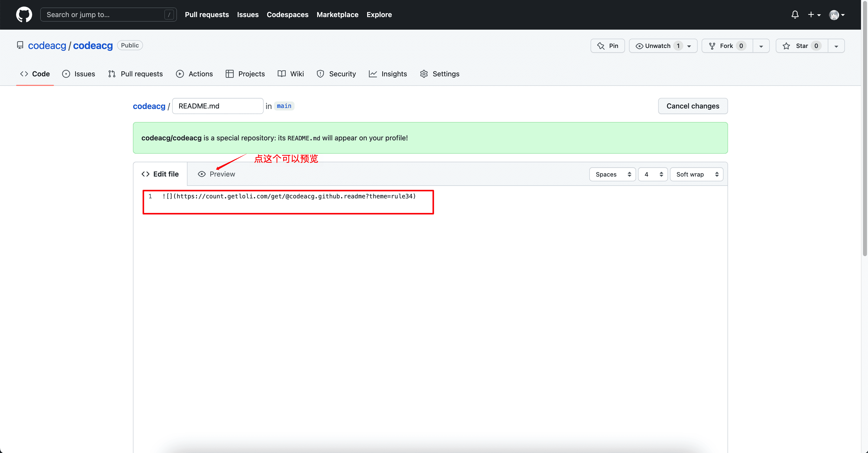Image resolution: width=868 pixels, height=453 pixels.
Task: Open the codeacg breadcrumb link
Action: click(x=149, y=106)
